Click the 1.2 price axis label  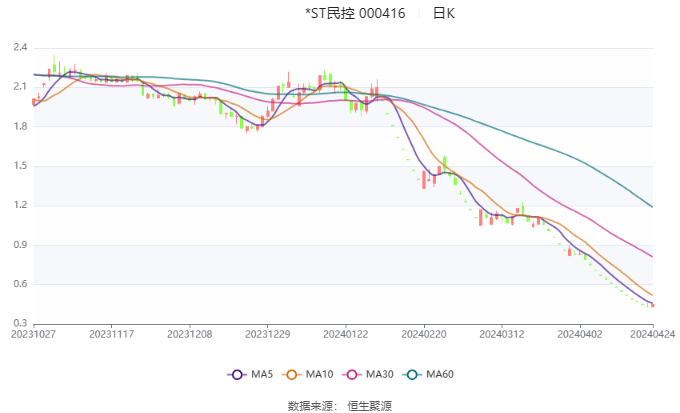point(20,205)
